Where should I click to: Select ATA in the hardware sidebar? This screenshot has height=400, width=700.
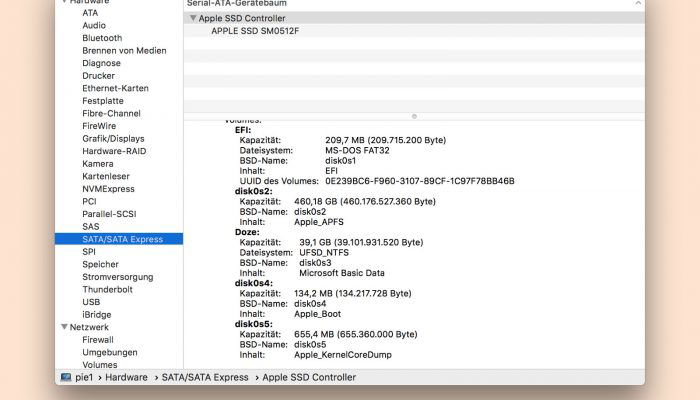click(x=90, y=13)
